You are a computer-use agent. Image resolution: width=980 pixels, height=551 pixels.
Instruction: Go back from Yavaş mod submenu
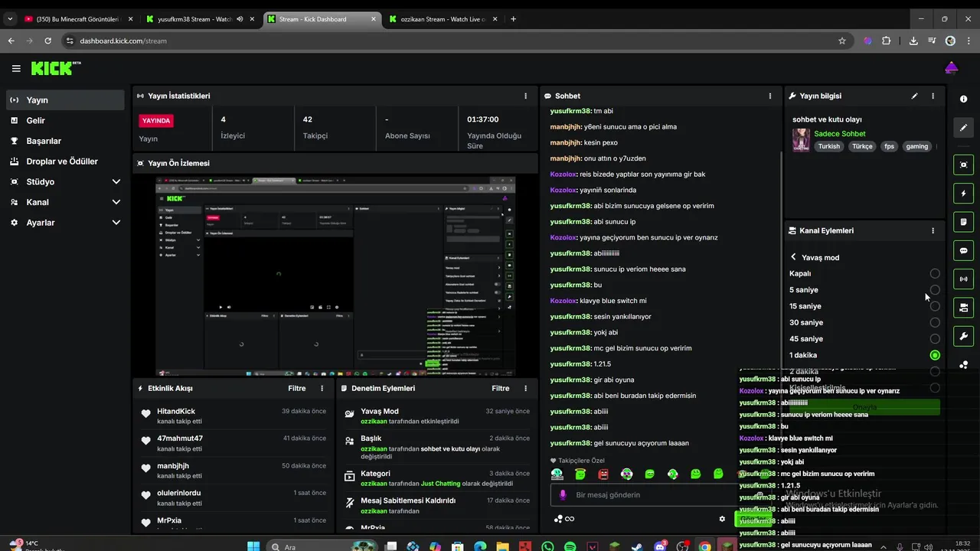pyautogui.click(x=794, y=257)
